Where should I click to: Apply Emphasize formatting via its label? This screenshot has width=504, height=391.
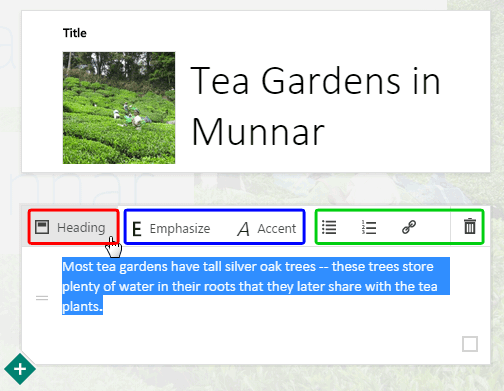(180, 229)
